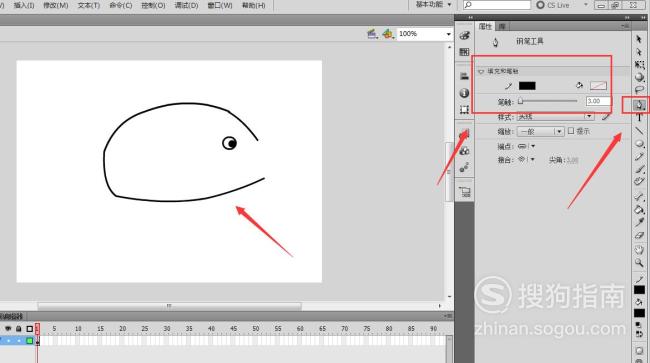650x363 pixels.
Task: Switch to the Properties (属性) tab
Action: 485,26
